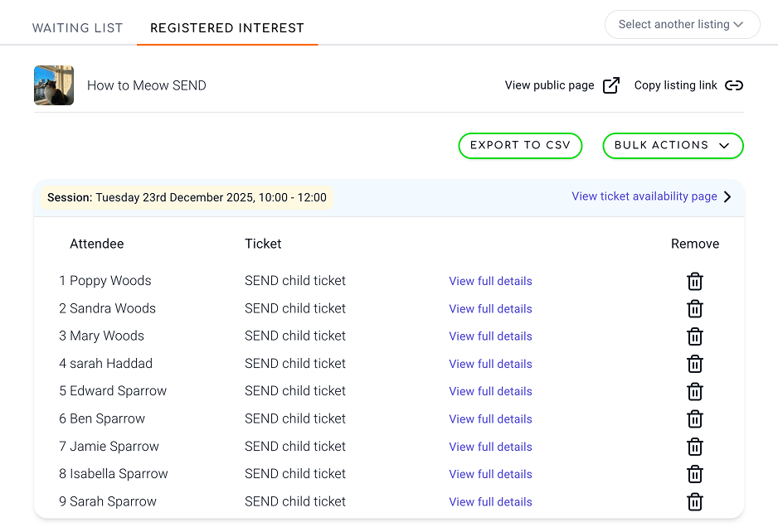Export the attendee list to CSV
778x532 pixels.
point(520,146)
